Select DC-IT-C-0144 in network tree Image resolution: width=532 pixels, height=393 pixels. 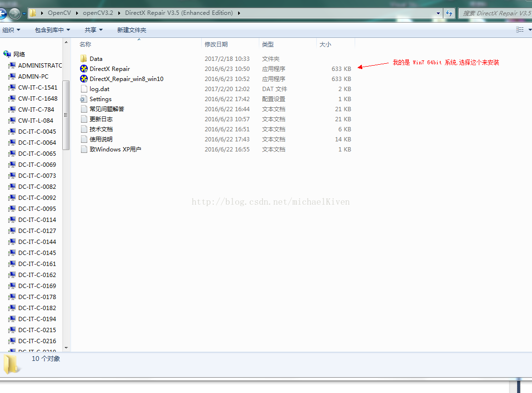coord(37,242)
